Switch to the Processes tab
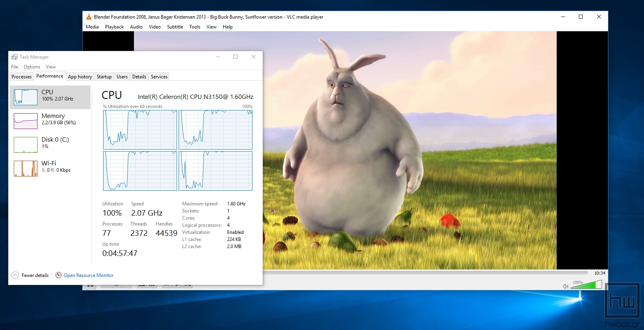644x330 pixels. click(x=21, y=77)
